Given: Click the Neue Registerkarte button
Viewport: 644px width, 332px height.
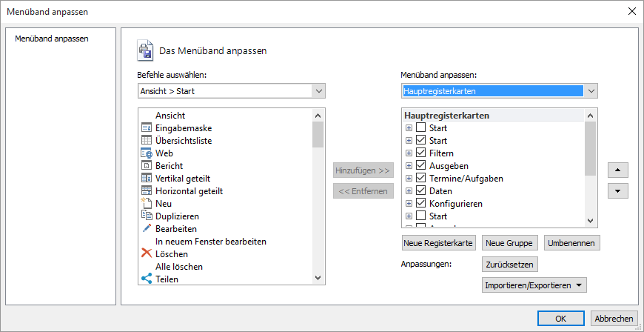Looking at the screenshot, I should [x=438, y=243].
